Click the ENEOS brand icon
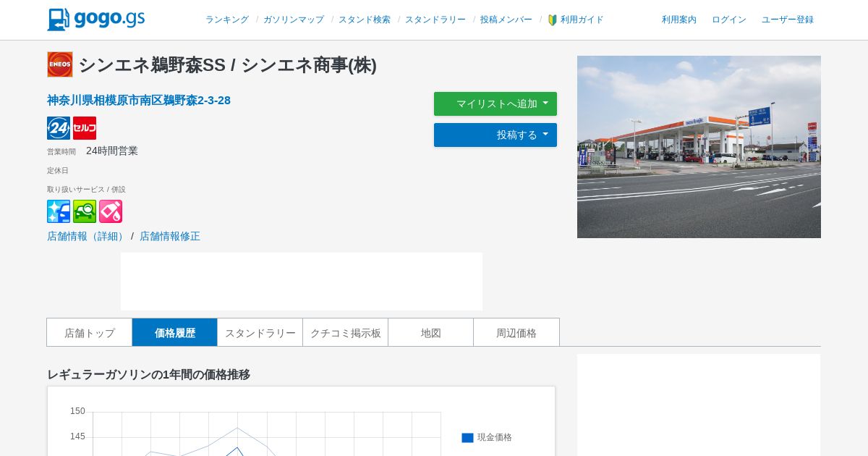The height and width of the screenshot is (456, 868). pyautogui.click(x=60, y=64)
